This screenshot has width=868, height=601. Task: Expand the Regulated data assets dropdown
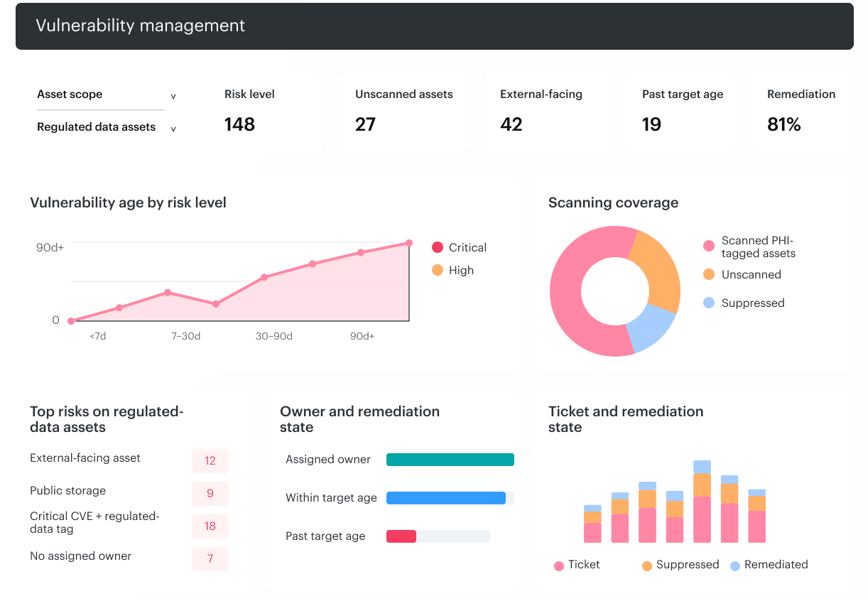(107, 127)
